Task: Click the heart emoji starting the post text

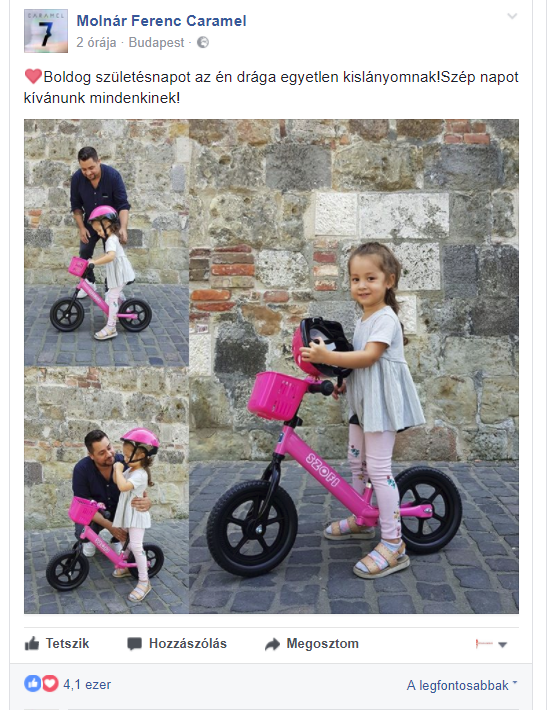Action: pos(33,76)
